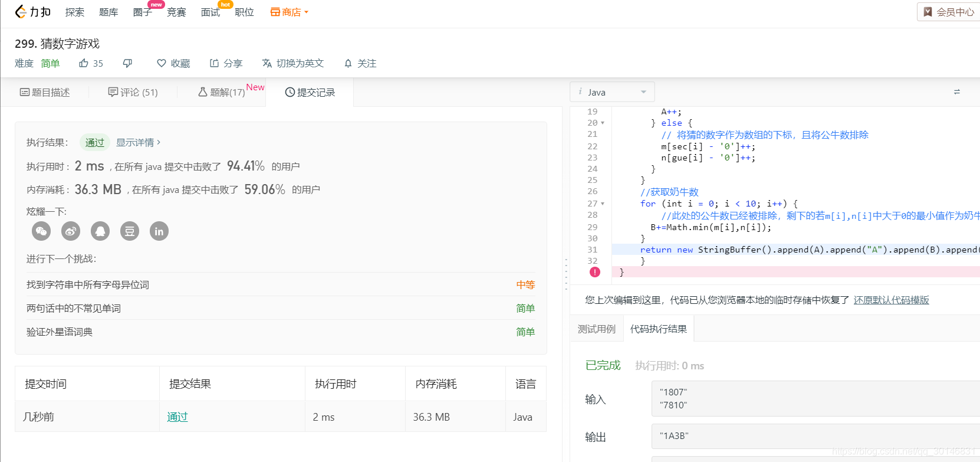
Task: Switch to the 评论 (51) tab
Action: (133, 93)
